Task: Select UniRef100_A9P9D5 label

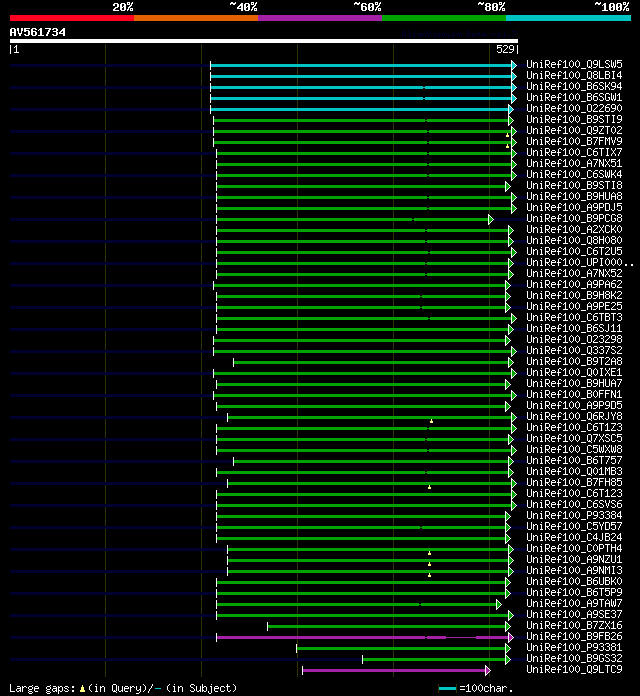Action: click(x=574, y=405)
